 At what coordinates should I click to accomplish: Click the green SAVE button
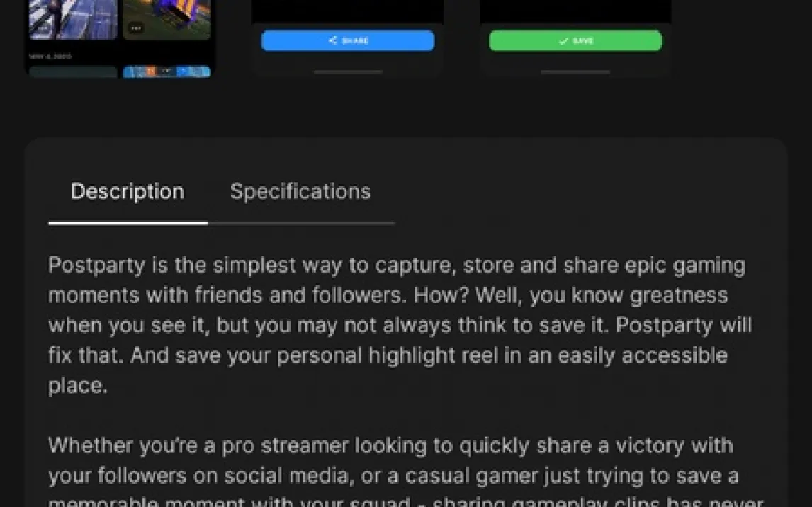click(575, 41)
